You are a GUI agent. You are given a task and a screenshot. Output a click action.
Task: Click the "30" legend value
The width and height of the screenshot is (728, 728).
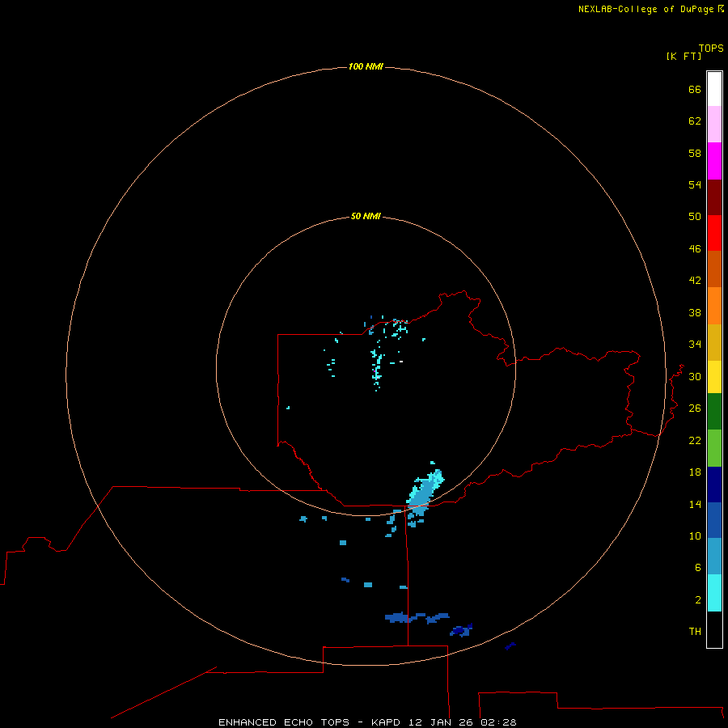coord(695,376)
